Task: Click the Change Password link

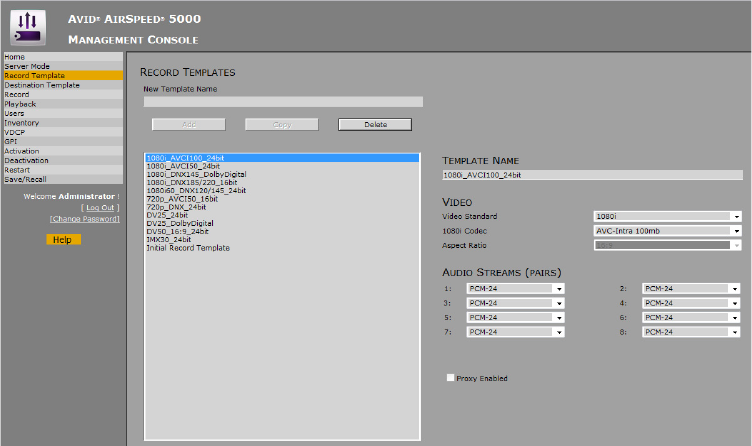Action: tap(85, 219)
